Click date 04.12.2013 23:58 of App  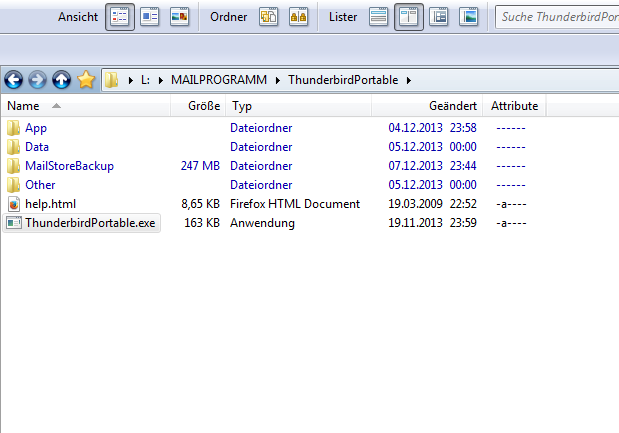[432, 128]
